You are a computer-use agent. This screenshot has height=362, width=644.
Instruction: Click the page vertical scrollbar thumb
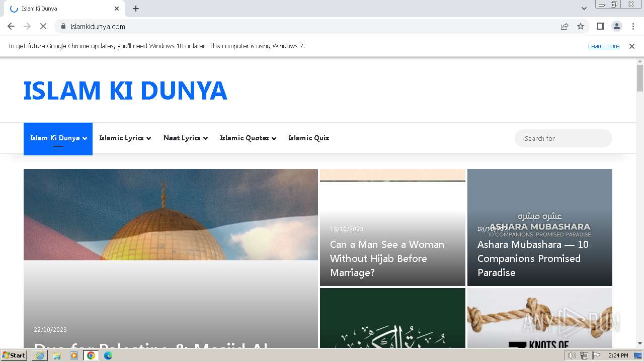tap(640, 78)
